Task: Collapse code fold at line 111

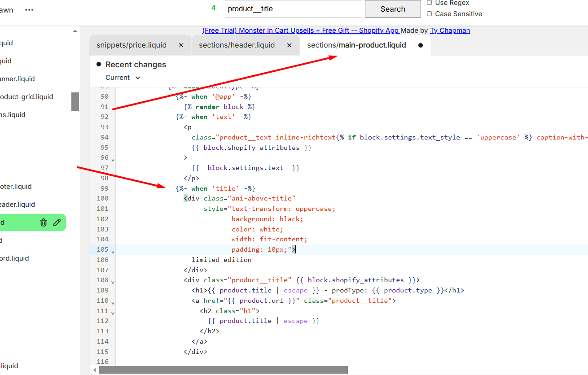Action: (x=113, y=313)
